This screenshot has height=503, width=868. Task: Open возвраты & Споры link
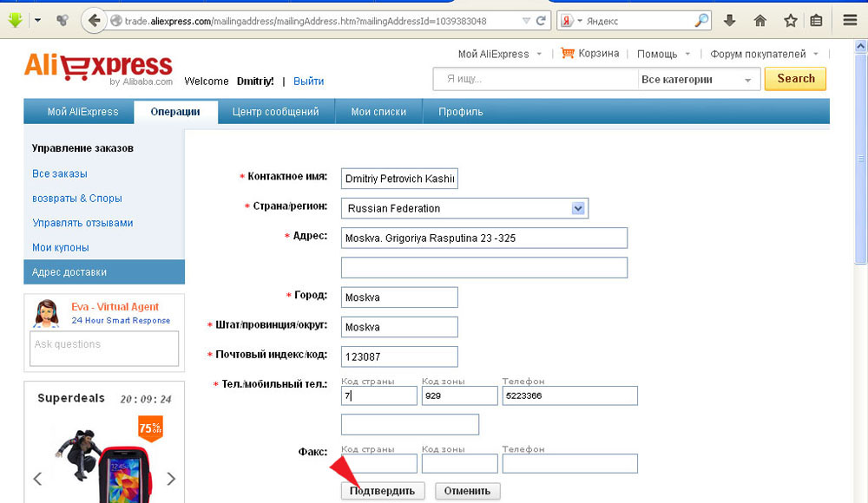(77, 198)
